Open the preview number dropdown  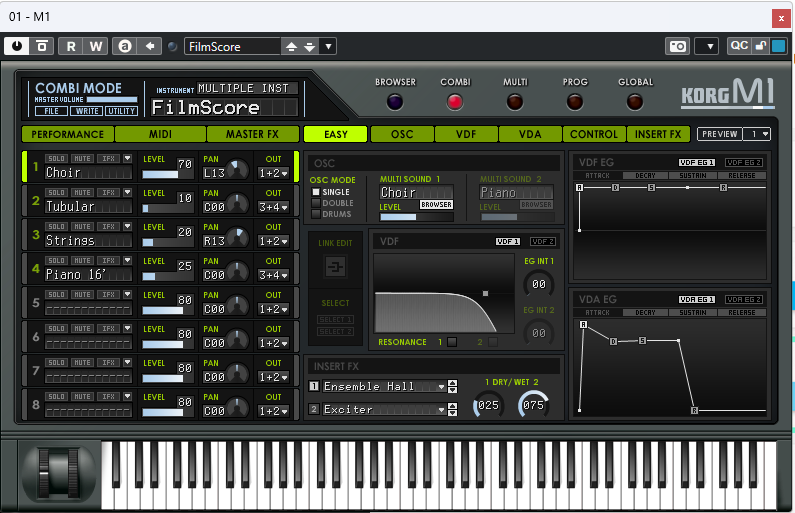click(x=757, y=134)
